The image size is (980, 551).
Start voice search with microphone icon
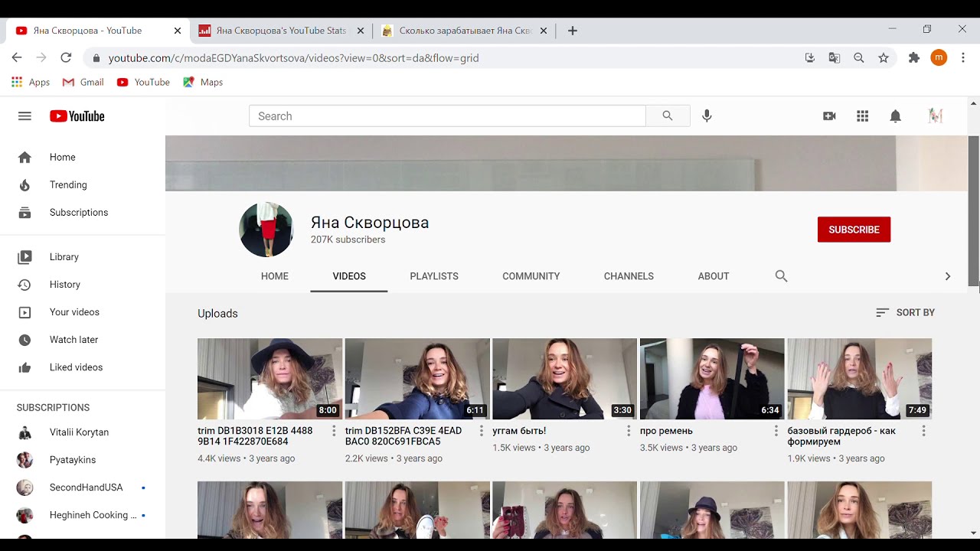(707, 116)
